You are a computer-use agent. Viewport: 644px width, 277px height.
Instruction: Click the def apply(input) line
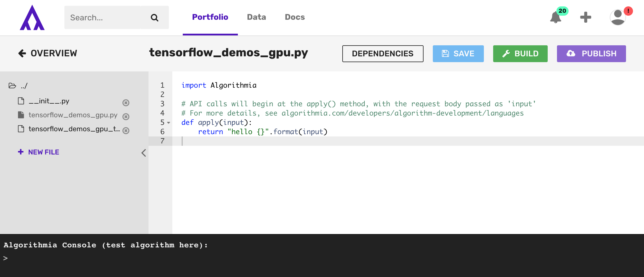point(216,122)
